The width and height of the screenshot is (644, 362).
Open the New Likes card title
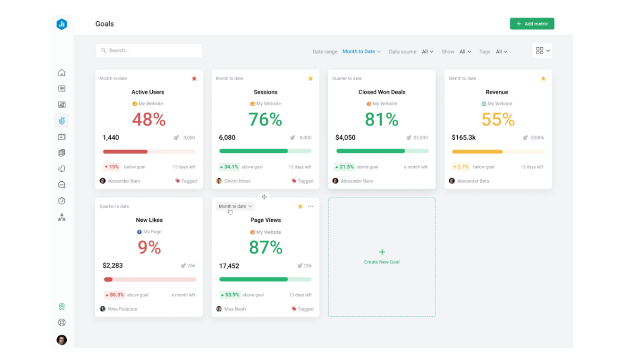click(x=149, y=220)
